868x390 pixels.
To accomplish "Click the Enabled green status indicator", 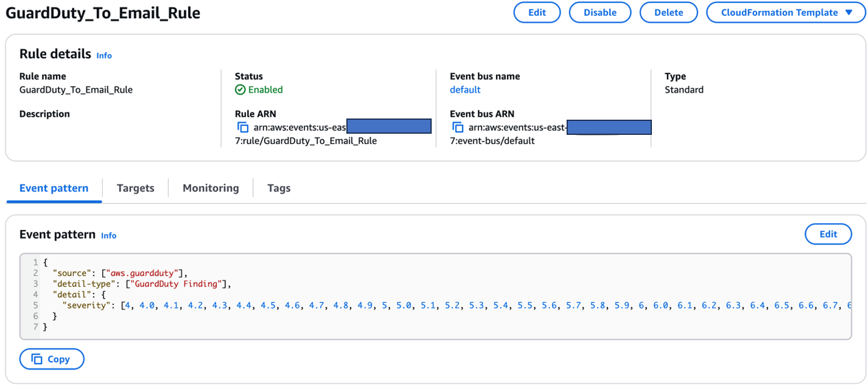I will coord(259,89).
